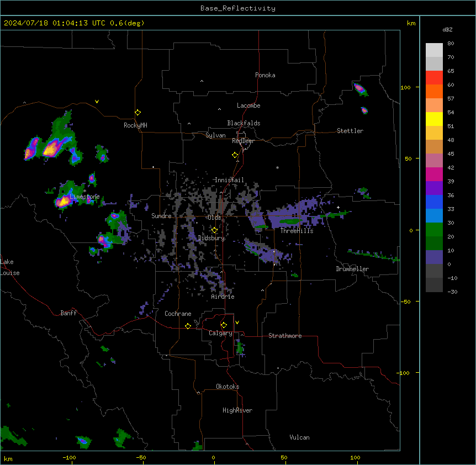Select the ThreeHills label
Screen dimensions: 476x465
coord(297,231)
